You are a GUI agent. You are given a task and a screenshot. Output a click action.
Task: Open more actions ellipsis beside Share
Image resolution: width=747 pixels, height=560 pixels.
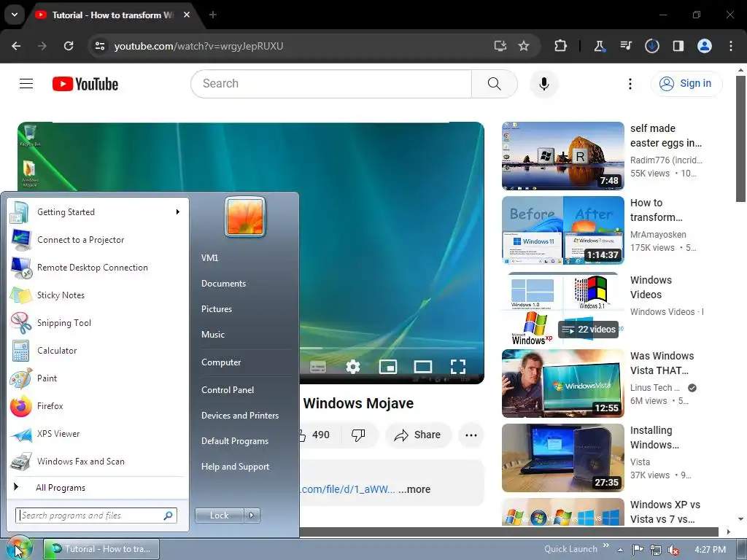click(471, 435)
